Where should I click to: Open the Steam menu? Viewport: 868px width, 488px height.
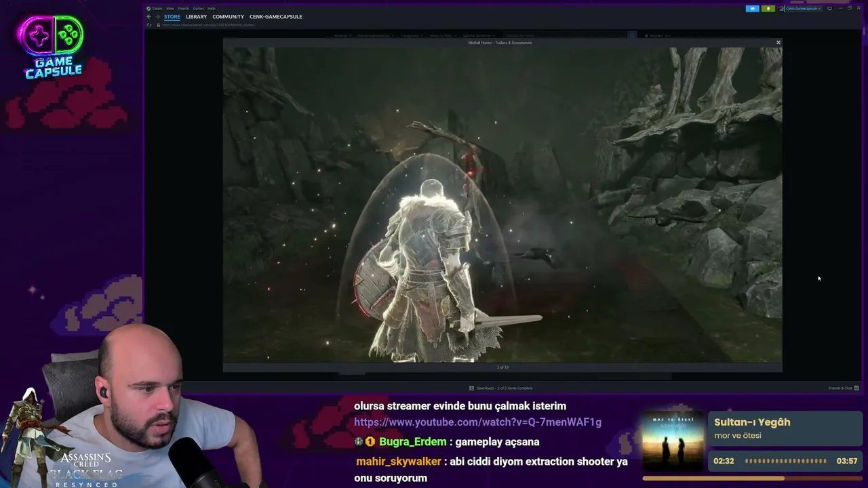(x=157, y=8)
